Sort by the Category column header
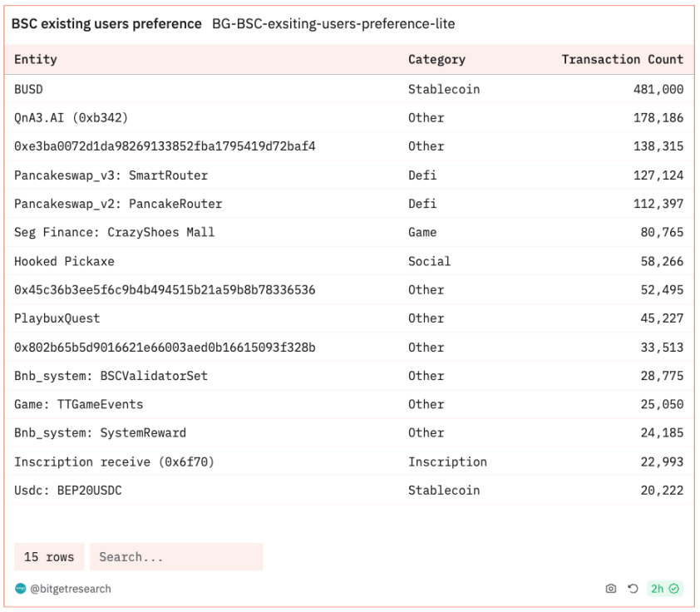Viewport: 700px width, 612px height. point(436,60)
